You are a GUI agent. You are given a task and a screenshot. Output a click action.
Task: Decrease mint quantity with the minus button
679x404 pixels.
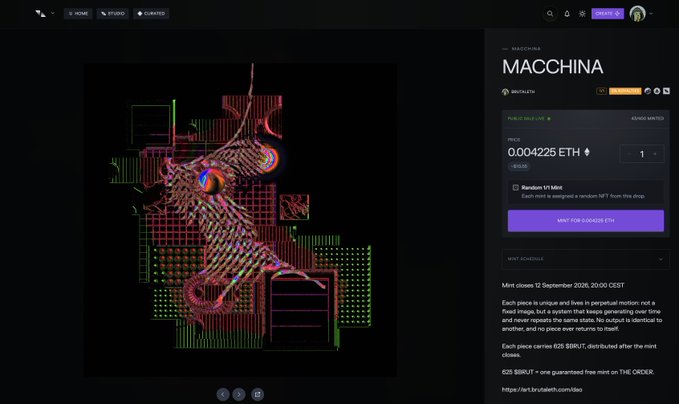tap(629, 154)
